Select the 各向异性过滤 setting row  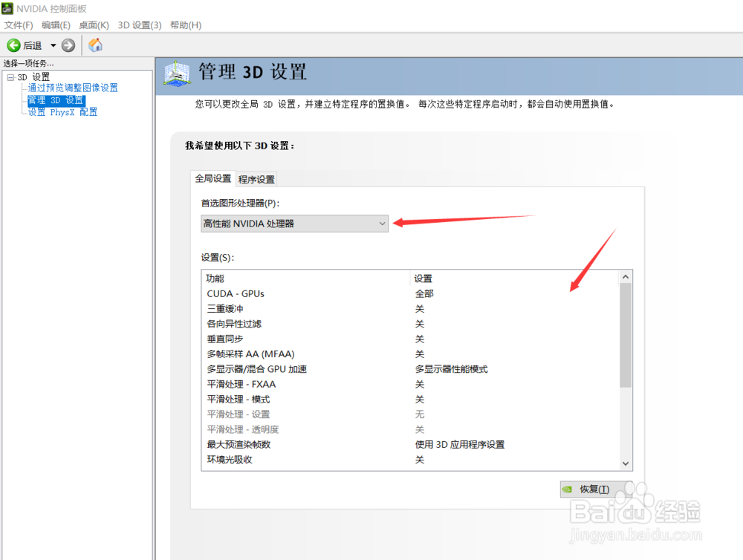click(410, 324)
